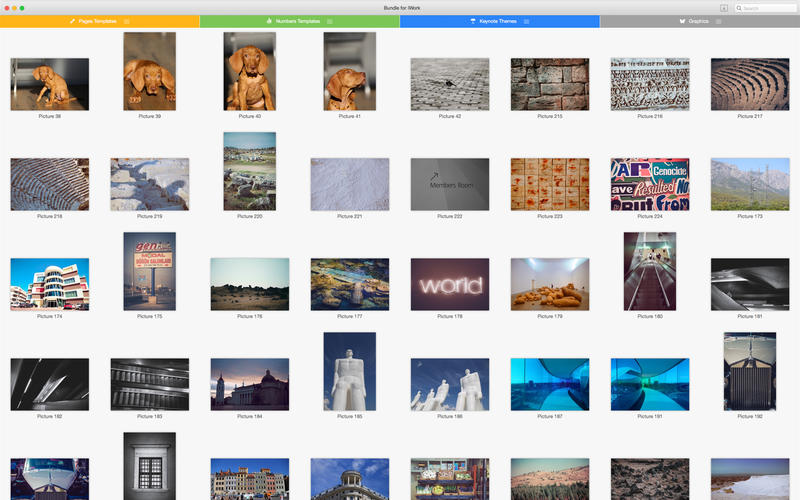Select the Picture 40 sitting puppy thumbnail
Screen dimensions: 800x500
click(249, 71)
